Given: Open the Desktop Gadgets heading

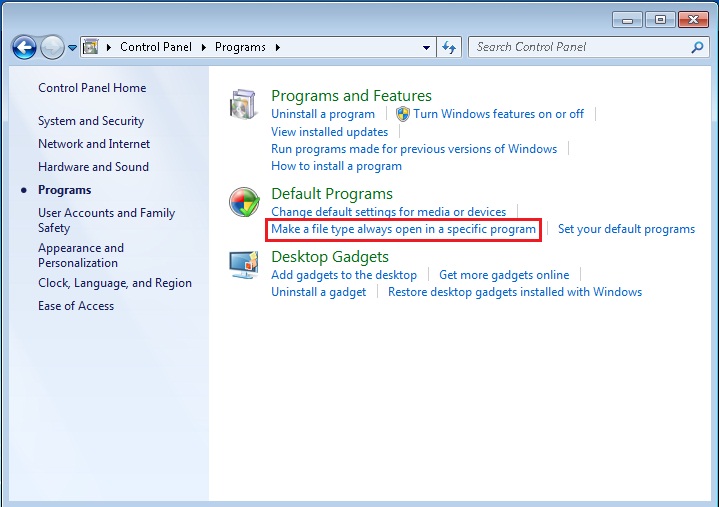Looking at the screenshot, I should (x=330, y=257).
